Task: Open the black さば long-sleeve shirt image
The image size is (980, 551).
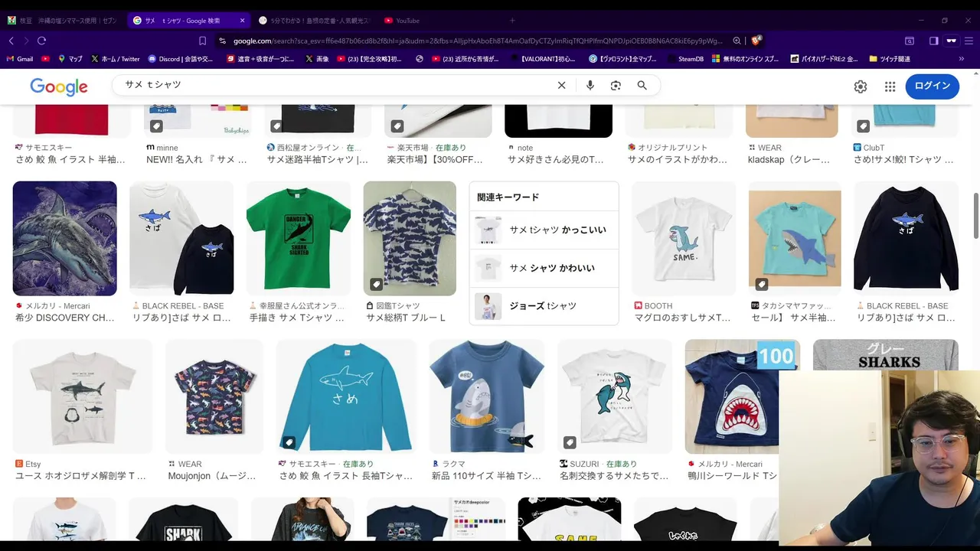Action: click(906, 238)
